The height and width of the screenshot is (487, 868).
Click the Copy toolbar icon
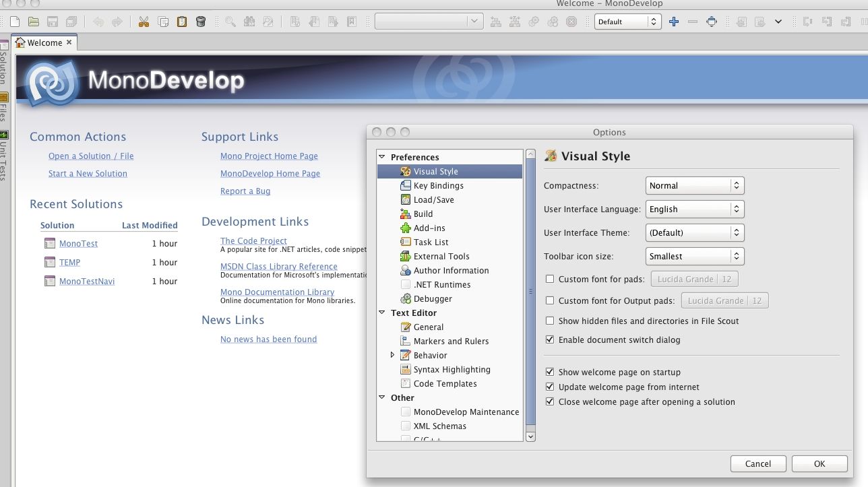[162, 22]
